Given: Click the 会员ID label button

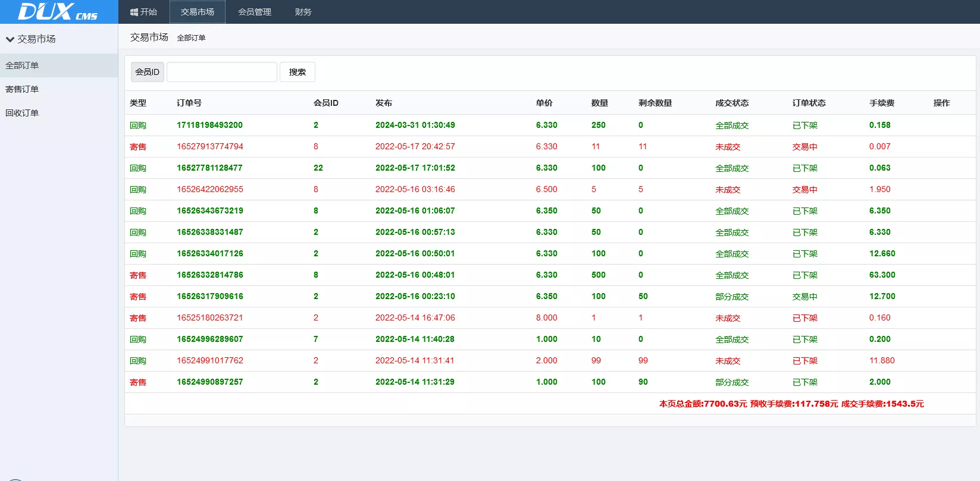Looking at the screenshot, I should pyautogui.click(x=147, y=72).
